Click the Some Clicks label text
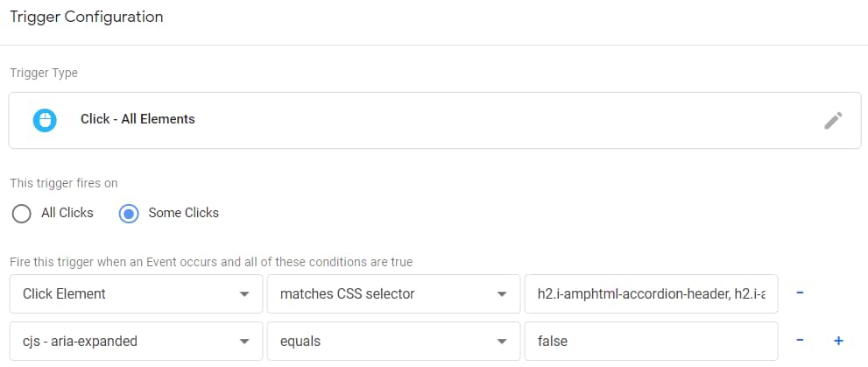The image size is (868, 367). [x=184, y=213]
